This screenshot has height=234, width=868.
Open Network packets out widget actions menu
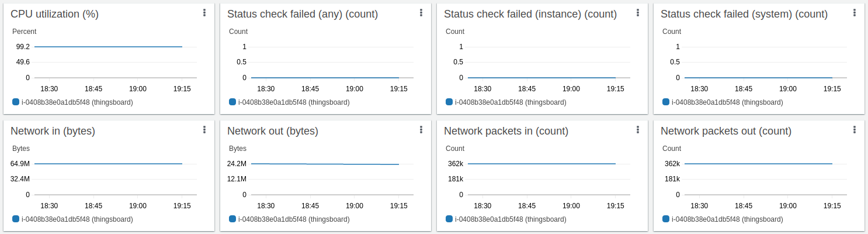coord(855,130)
